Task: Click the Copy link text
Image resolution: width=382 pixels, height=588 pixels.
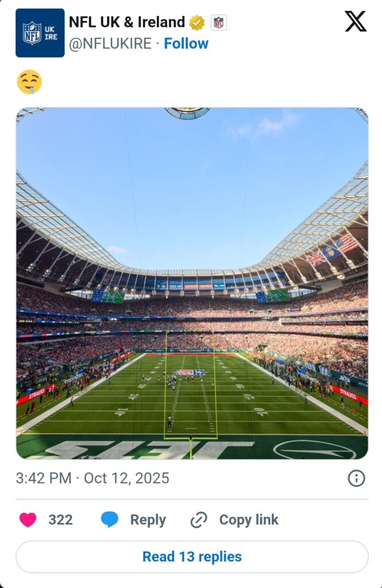Action: click(x=249, y=520)
